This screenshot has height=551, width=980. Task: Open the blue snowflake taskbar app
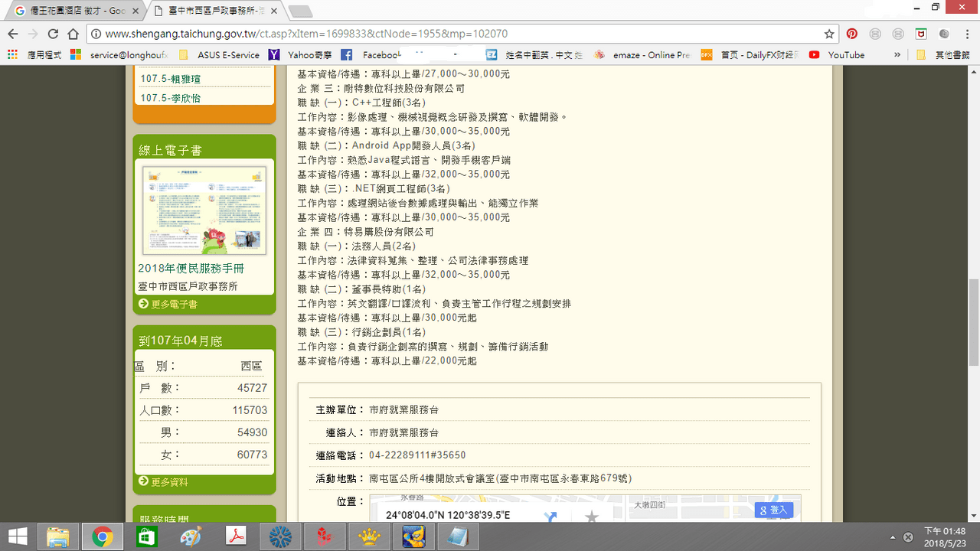(280, 536)
